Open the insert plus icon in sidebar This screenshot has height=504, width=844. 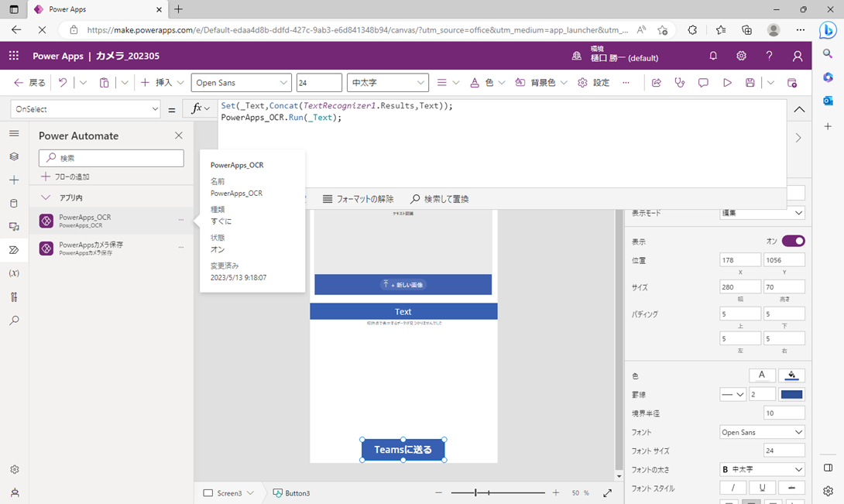click(14, 180)
